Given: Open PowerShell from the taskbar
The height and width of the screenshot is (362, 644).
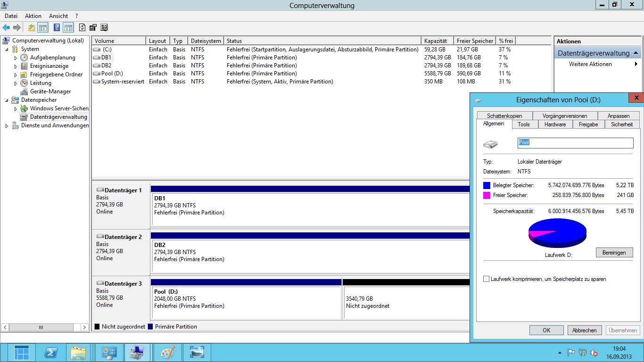Looking at the screenshot, I should click(x=51, y=353).
